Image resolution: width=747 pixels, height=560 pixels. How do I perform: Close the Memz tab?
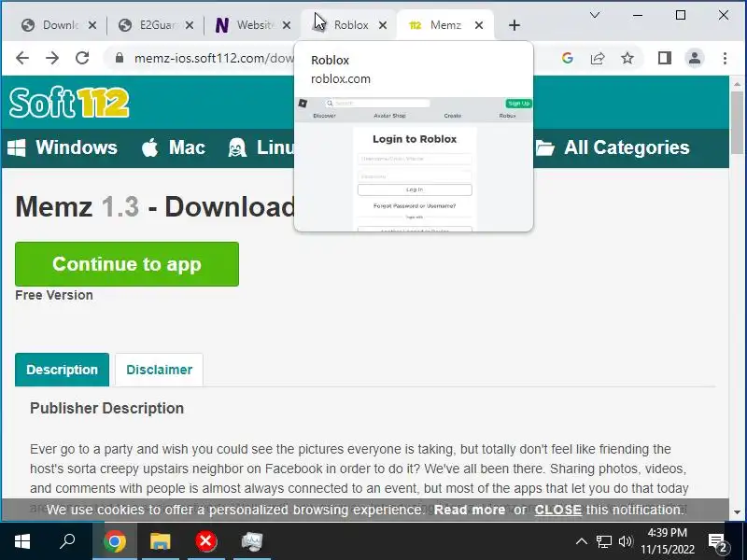click(x=479, y=25)
